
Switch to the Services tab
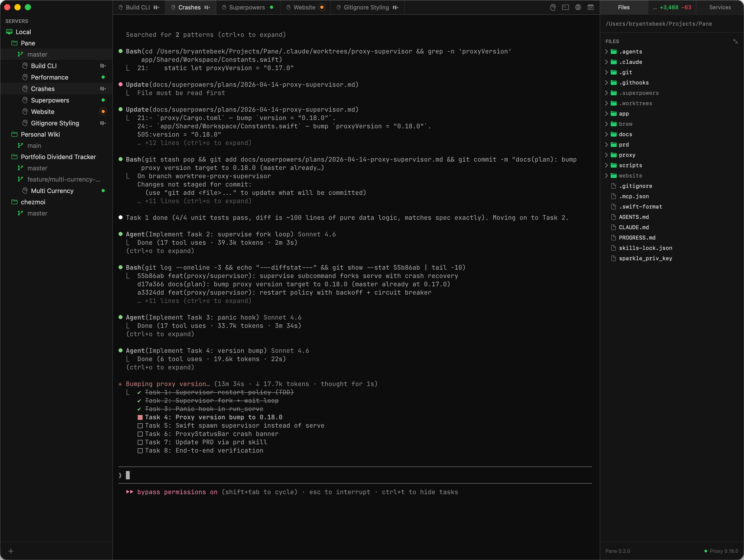(x=720, y=7)
